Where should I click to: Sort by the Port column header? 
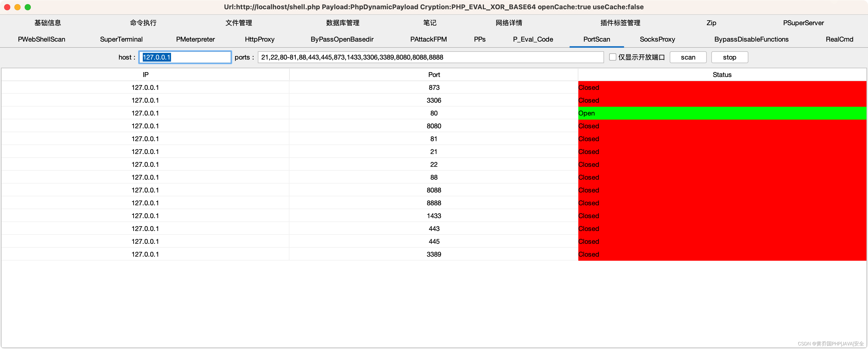(x=434, y=75)
